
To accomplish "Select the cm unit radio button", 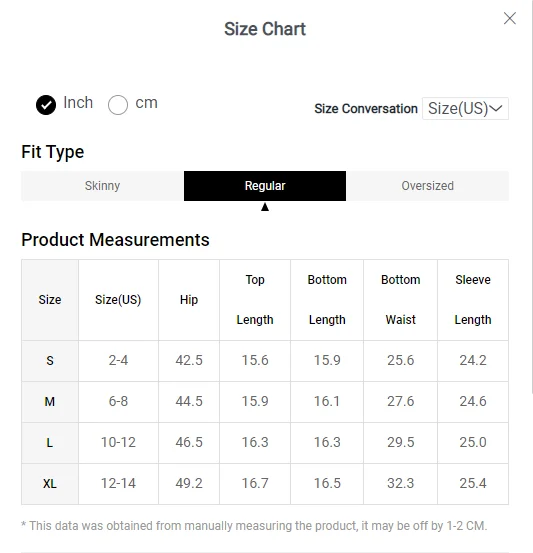I will point(118,105).
